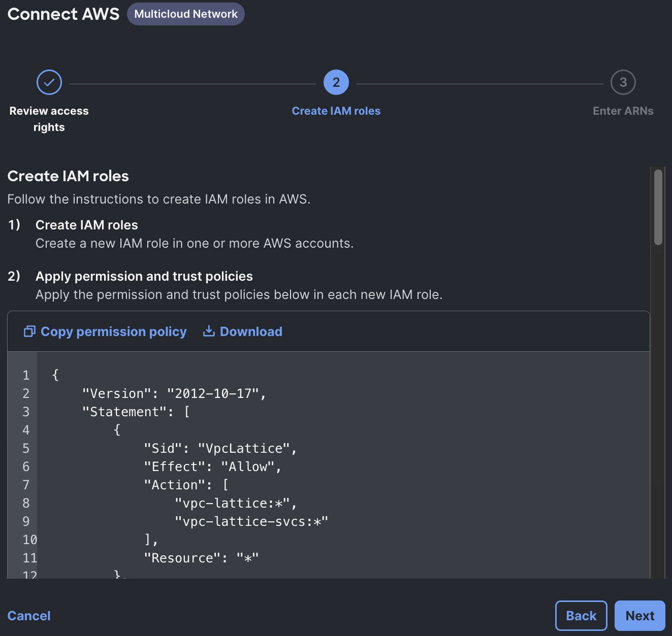Click the copy icon beside Copy permission policy

point(29,331)
